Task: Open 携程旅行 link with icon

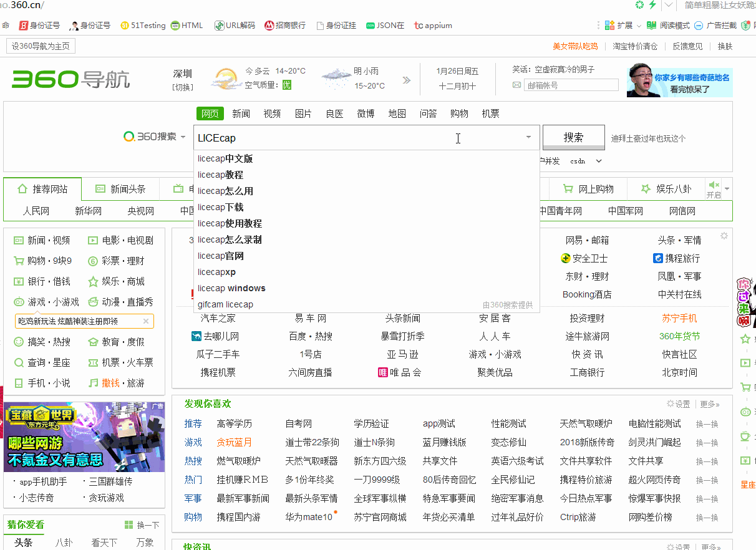Action: click(676, 258)
